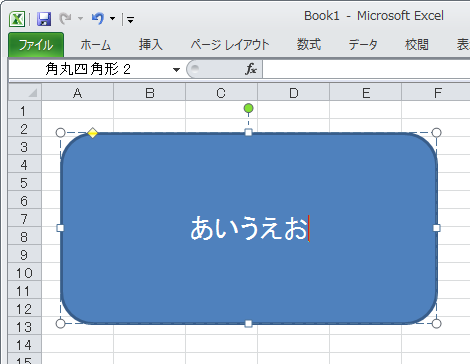Click the formula bar input area

pyautogui.click(x=366, y=69)
